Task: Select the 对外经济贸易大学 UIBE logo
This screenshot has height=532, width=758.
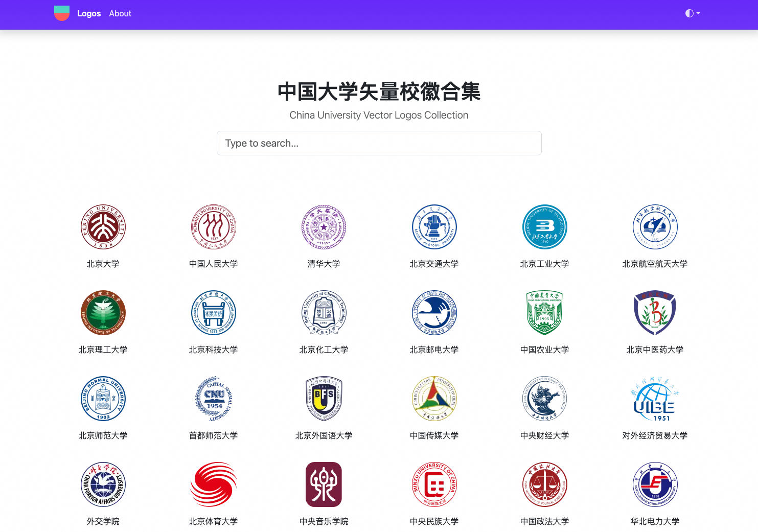Action: 655,399
